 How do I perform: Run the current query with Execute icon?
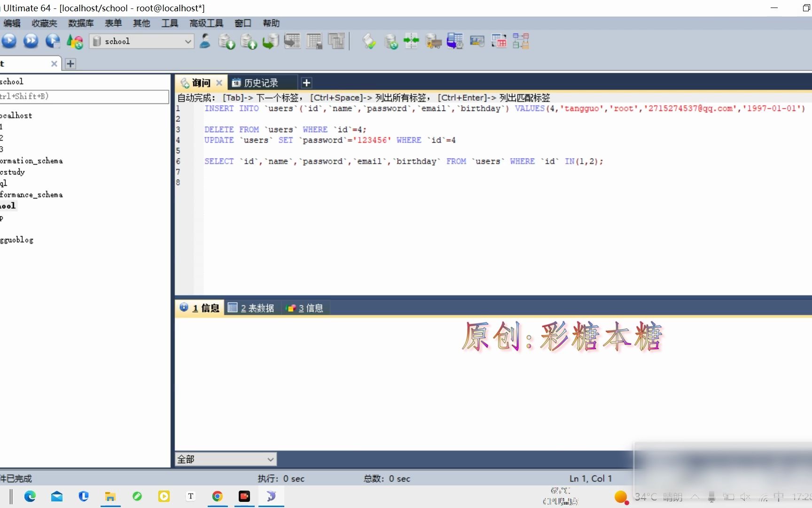click(9, 41)
